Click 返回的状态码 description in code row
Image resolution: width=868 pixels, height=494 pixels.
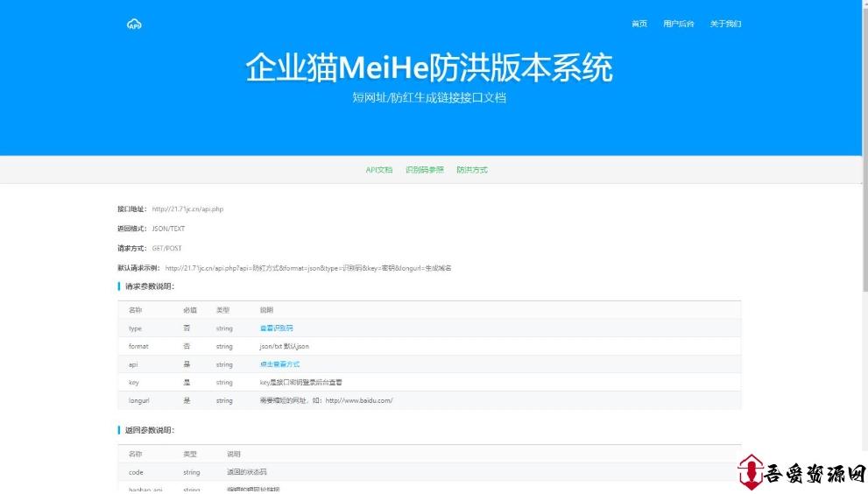pos(246,472)
